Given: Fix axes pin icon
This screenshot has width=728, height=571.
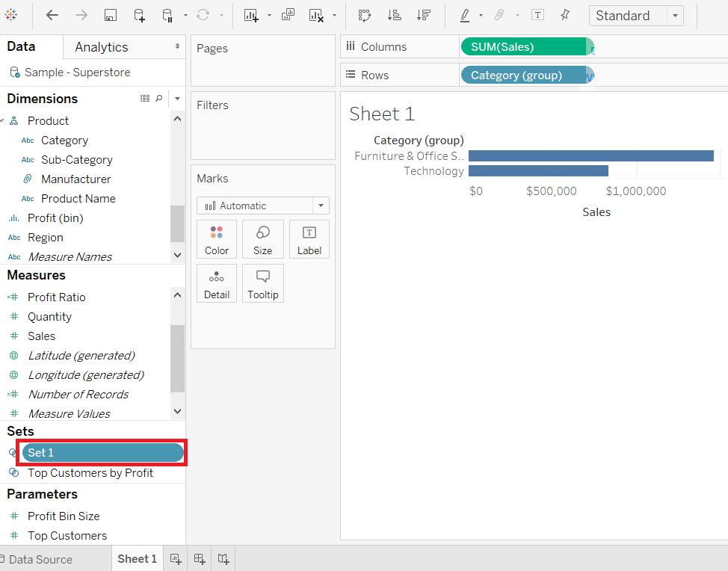Looking at the screenshot, I should coord(565,15).
